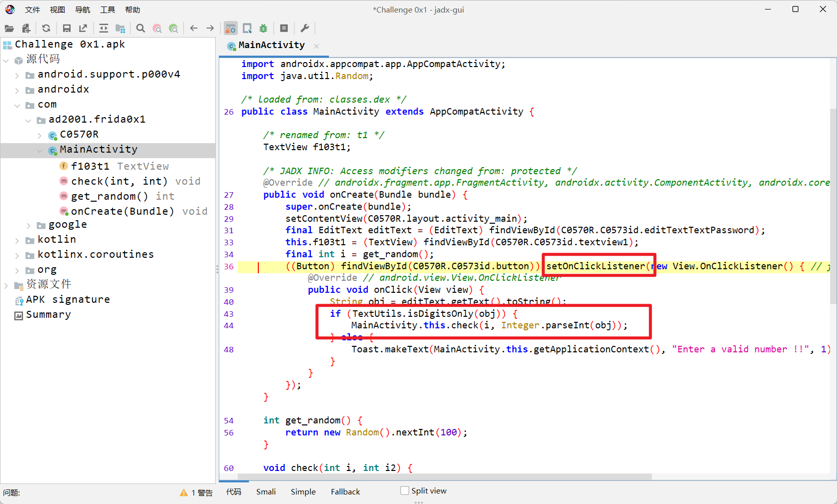Toggle the deobfuscation toolbar icon
Screen dimensions: 837x504
[x=231, y=29]
